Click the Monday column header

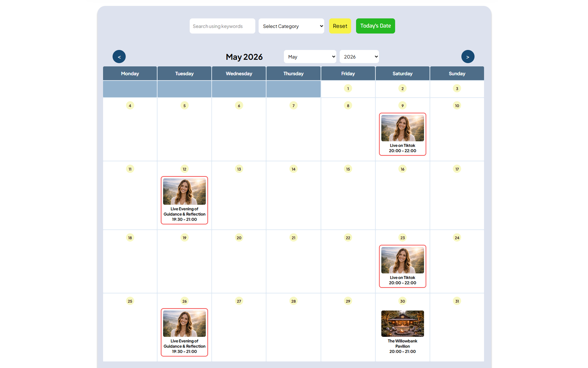coord(130,74)
